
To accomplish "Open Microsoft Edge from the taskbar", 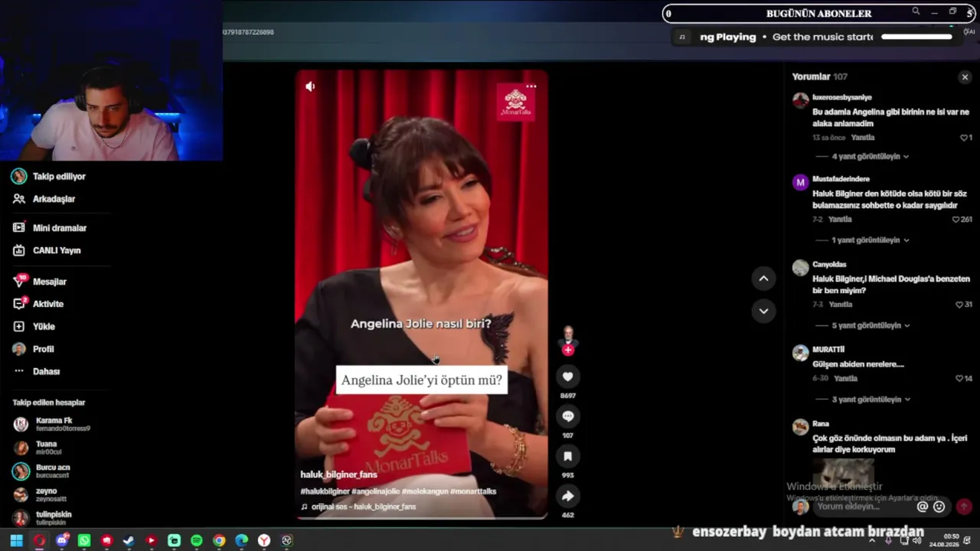I will point(241,540).
